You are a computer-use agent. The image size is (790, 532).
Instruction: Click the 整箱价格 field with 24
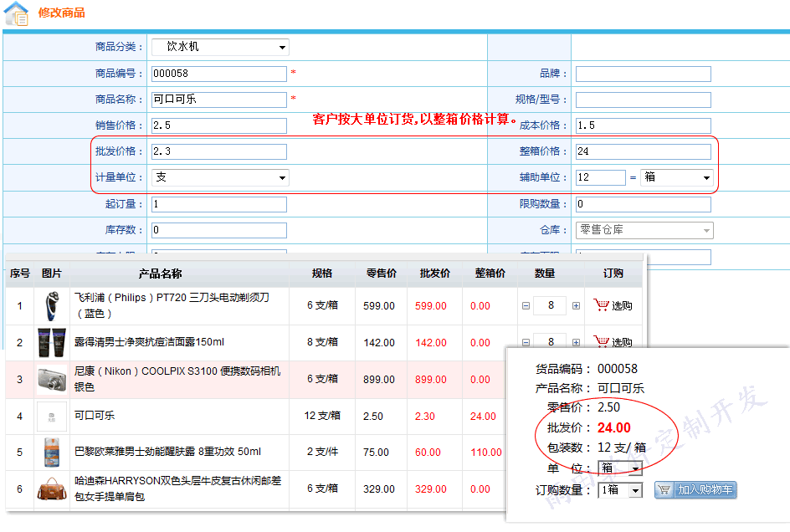click(x=644, y=151)
